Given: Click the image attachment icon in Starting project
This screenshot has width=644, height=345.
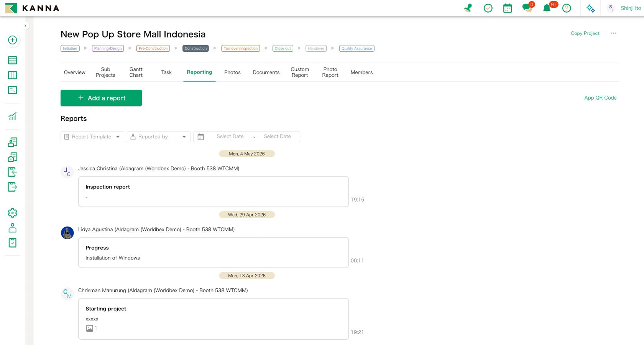Looking at the screenshot, I should click(90, 329).
